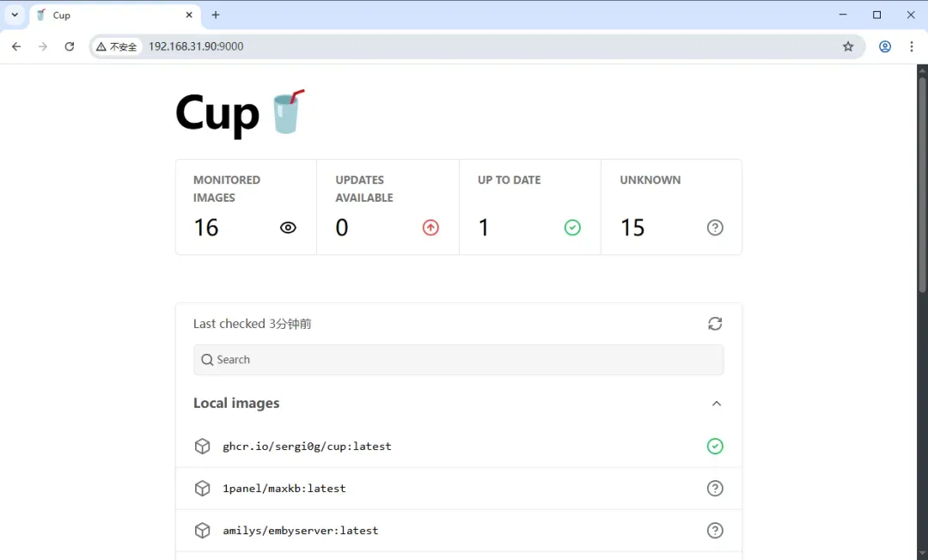Maximize the browser window

[x=876, y=15]
